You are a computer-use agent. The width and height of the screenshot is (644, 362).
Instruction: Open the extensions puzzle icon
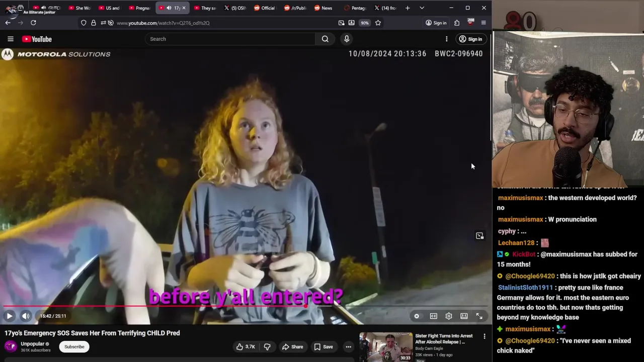pyautogui.click(x=457, y=23)
